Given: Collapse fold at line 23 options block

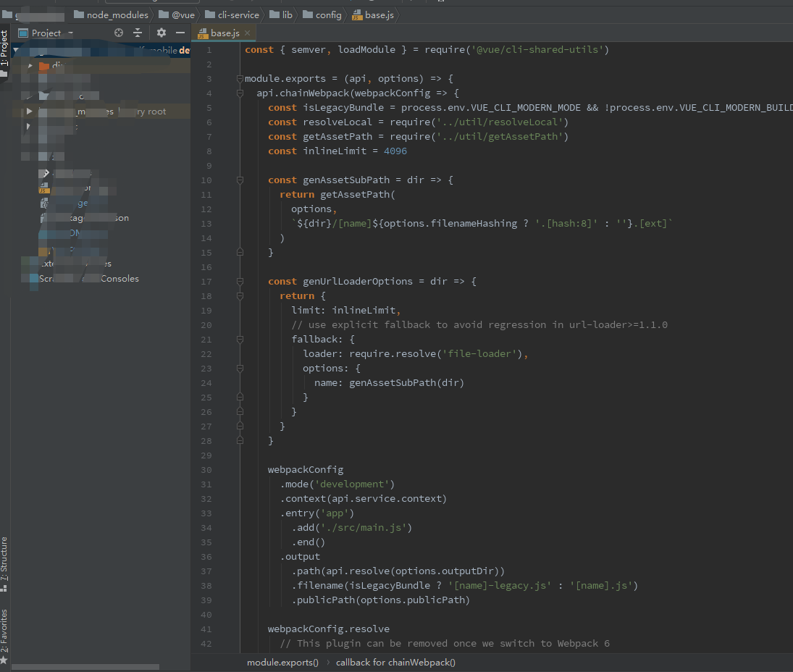Looking at the screenshot, I should [x=240, y=369].
